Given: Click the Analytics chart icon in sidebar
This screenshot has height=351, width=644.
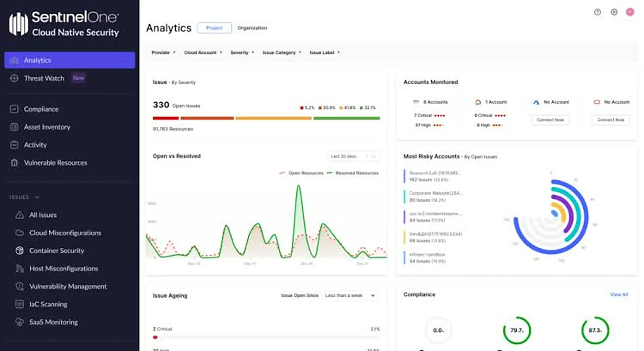Looking at the screenshot, I should coord(14,60).
